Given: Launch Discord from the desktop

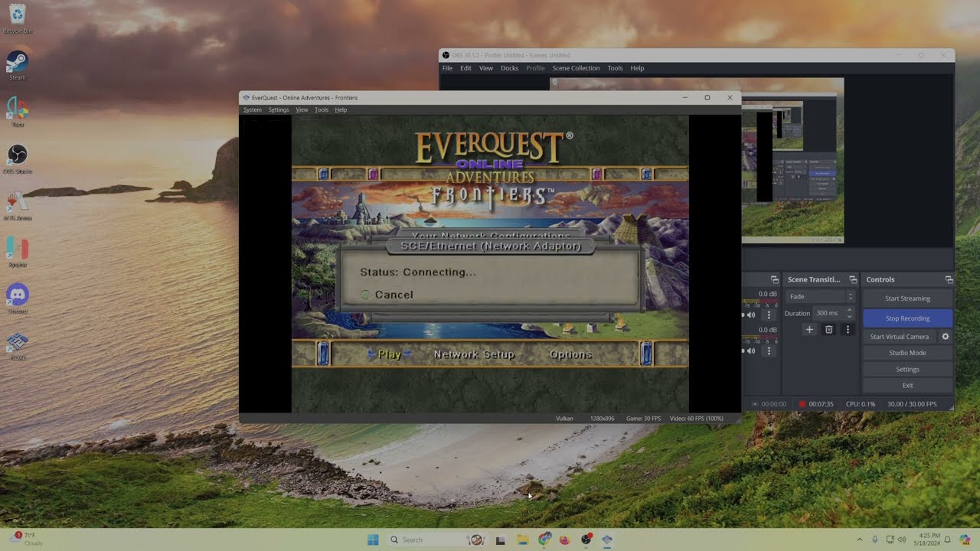Looking at the screenshot, I should point(17,298).
